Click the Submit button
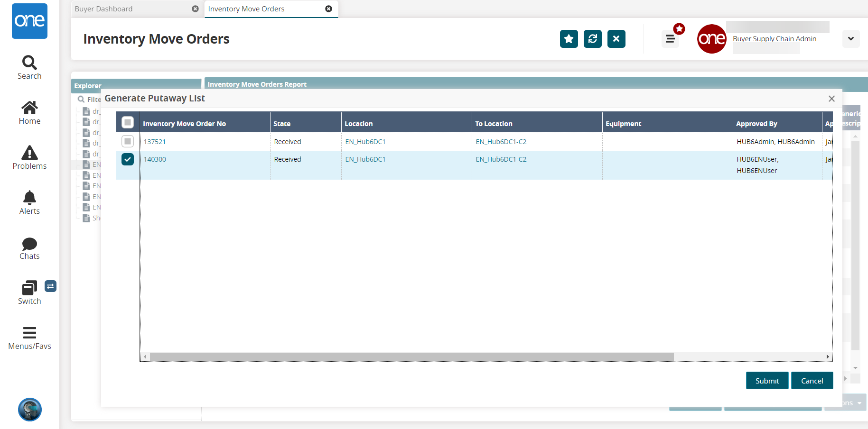Image resolution: width=868 pixels, height=429 pixels. tap(767, 381)
